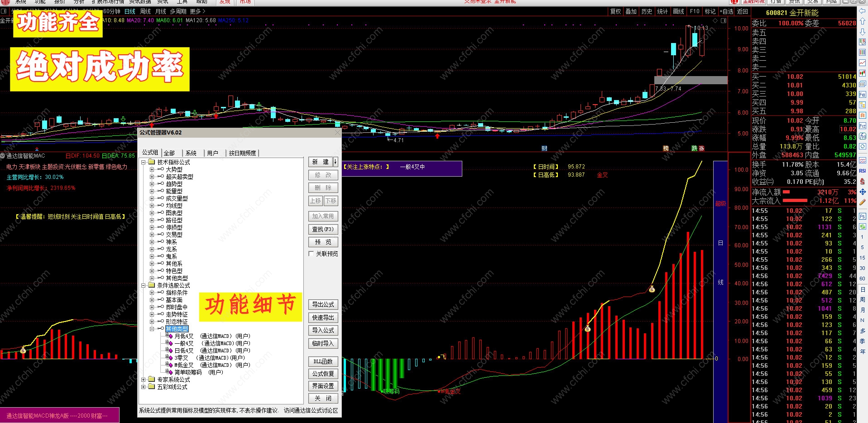Expand the 专家系统公式 tree node

tap(144, 380)
